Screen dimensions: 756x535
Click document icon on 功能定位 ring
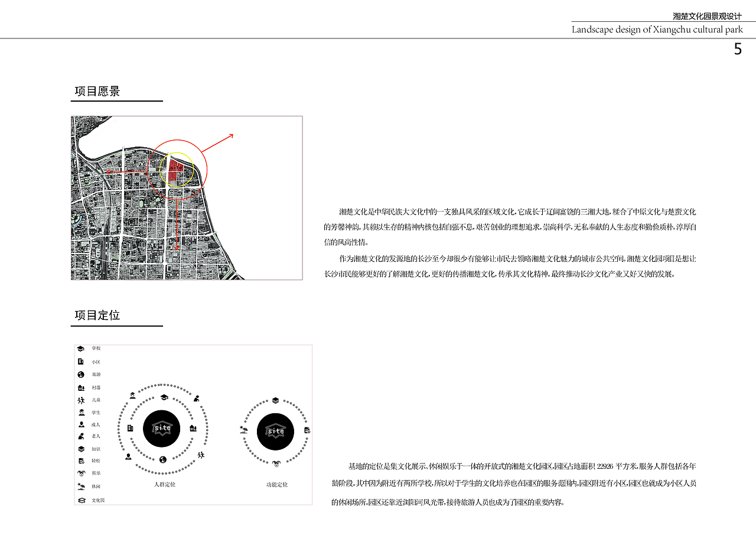[x=307, y=430]
